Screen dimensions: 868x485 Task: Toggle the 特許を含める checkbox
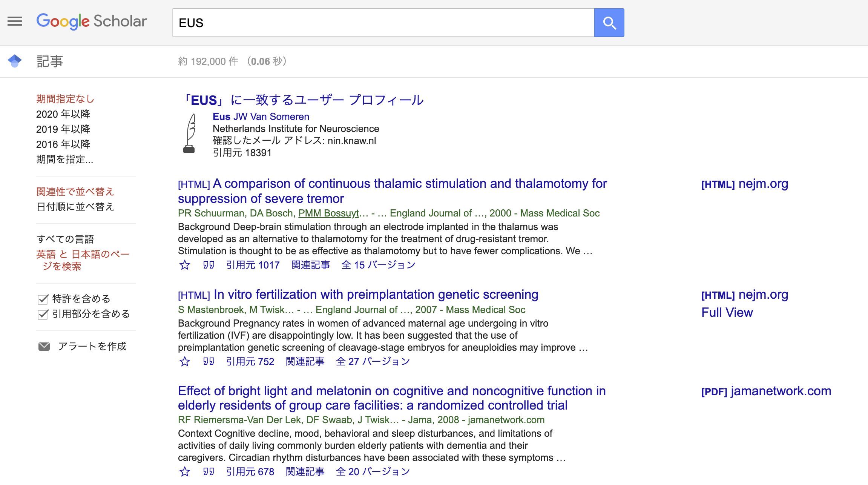point(43,299)
